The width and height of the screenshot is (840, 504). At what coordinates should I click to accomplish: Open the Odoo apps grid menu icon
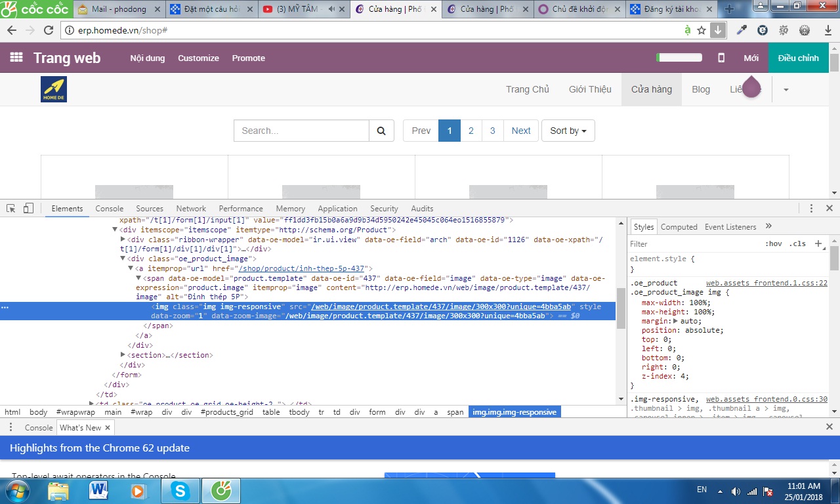16,58
